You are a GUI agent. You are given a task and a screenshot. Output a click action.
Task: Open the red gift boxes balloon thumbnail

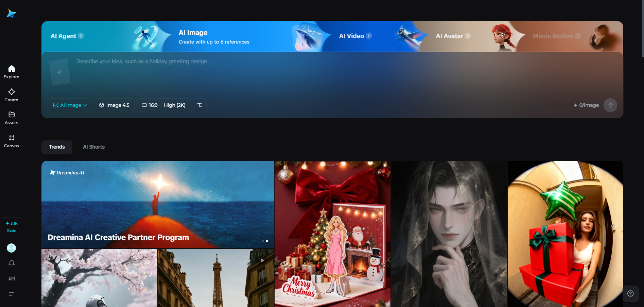pos(565,234)
